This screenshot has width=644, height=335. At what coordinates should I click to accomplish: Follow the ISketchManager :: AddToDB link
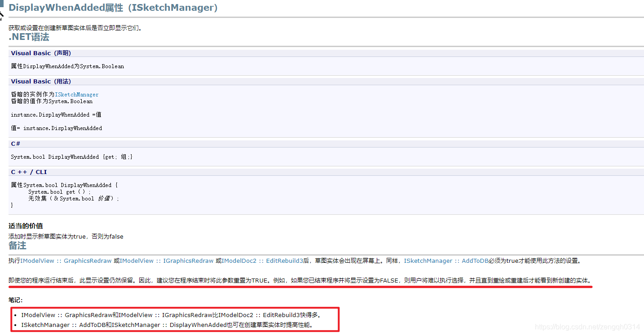click(x=446, y=261)
